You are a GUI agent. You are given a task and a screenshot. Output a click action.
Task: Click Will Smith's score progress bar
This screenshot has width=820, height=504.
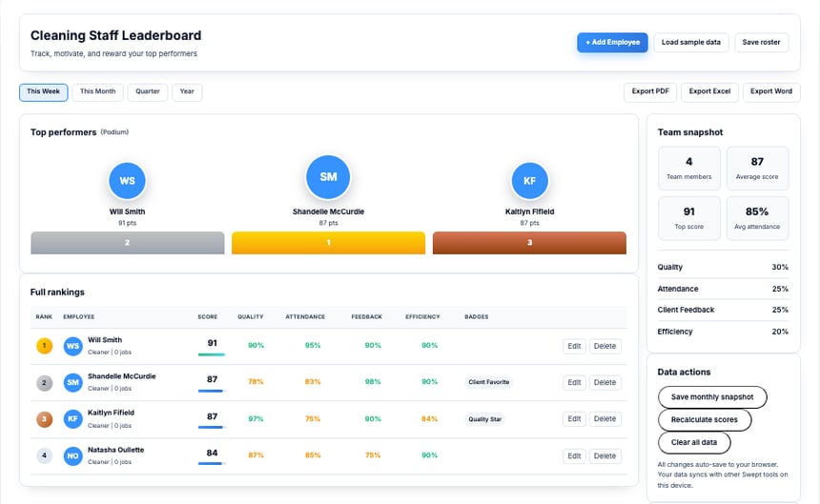pyautogui.click(x=212, y=354)
